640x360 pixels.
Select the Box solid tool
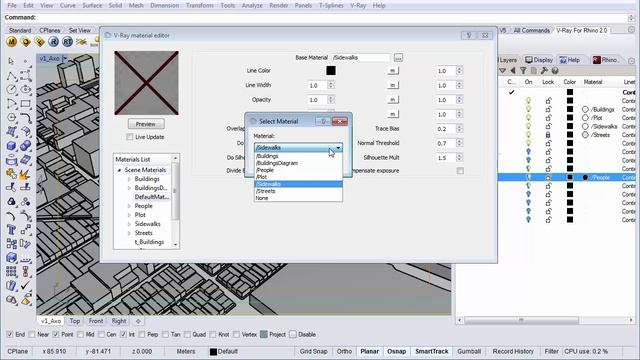11,145
